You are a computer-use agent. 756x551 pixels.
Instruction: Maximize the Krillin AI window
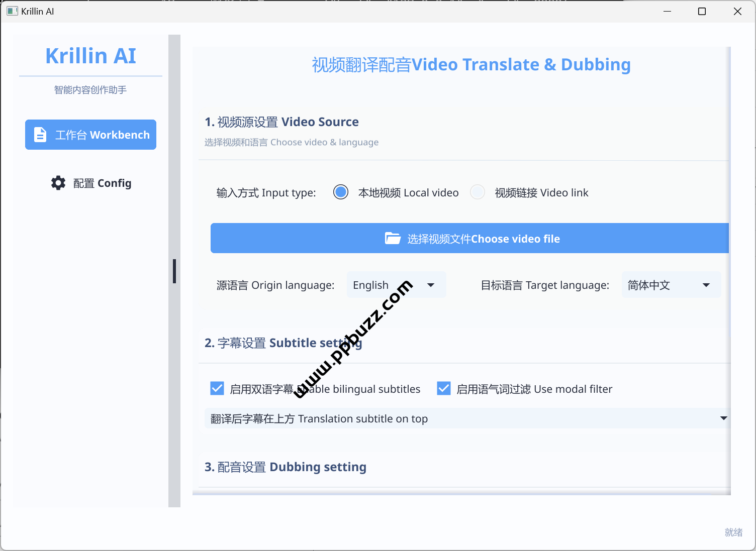[702, 11]
